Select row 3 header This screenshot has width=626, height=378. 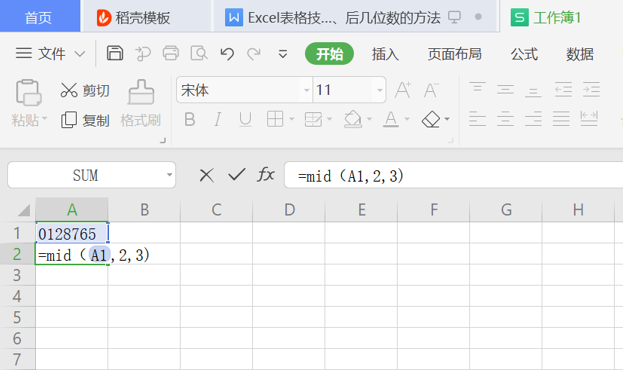click(x=17, y=275)
